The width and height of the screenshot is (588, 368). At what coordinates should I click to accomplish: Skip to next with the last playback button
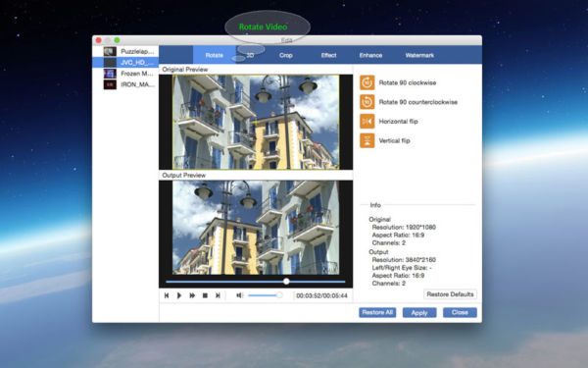(x=218, y=295)
